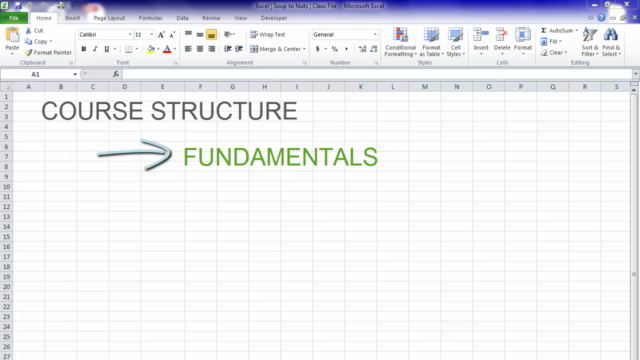Click Merge & Center button
This screenshot has width=640, height=360.
276,49
